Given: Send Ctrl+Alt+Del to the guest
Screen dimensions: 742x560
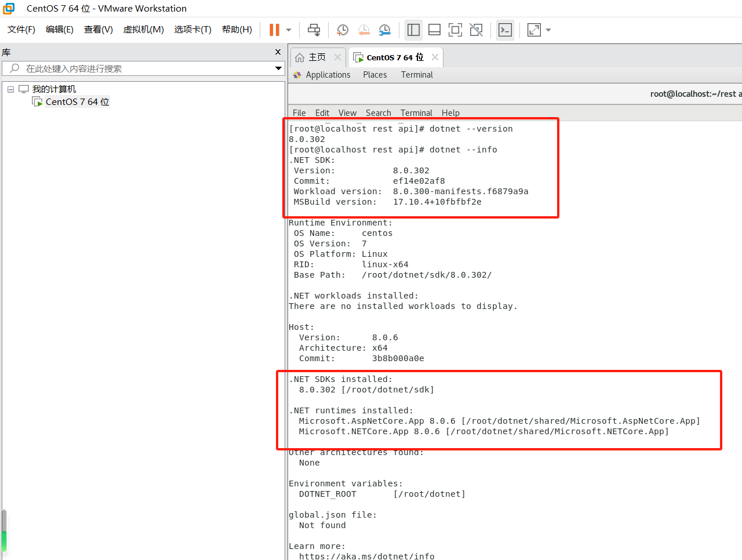Looking at the screenshot, I should click(314, 30).
